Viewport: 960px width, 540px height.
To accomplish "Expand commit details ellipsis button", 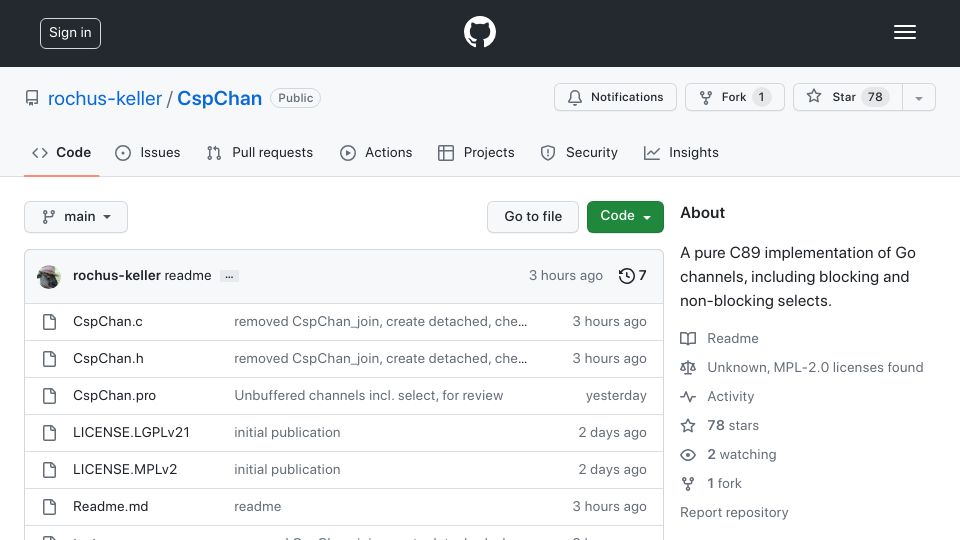I will pyautogui.click(x=229, y=276).
